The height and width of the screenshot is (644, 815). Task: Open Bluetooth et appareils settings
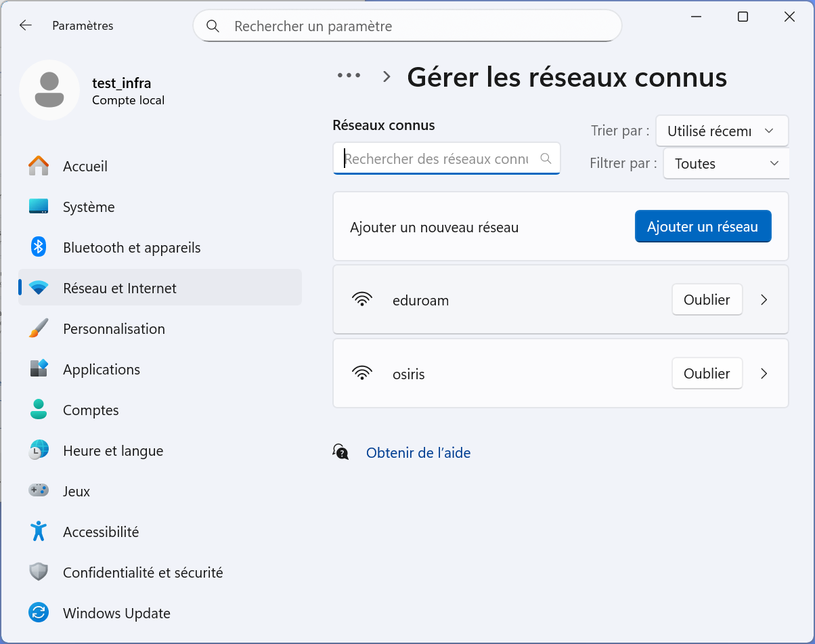click(x=131, y=248)
